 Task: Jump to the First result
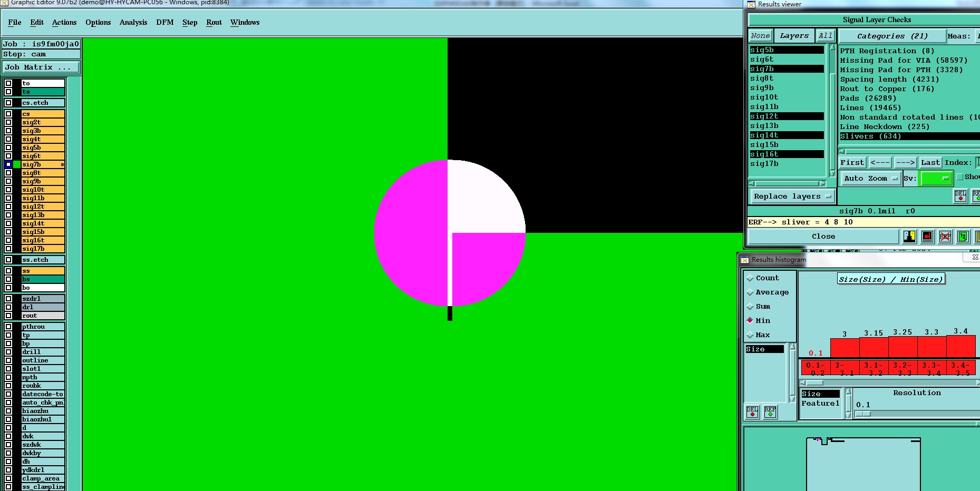pyautogui.click(x=852, y=163)
